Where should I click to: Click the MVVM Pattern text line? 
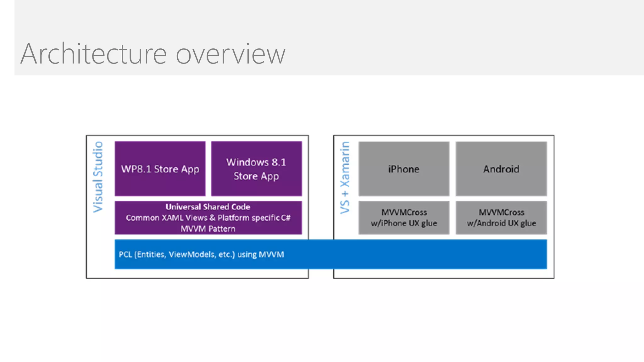208,229
